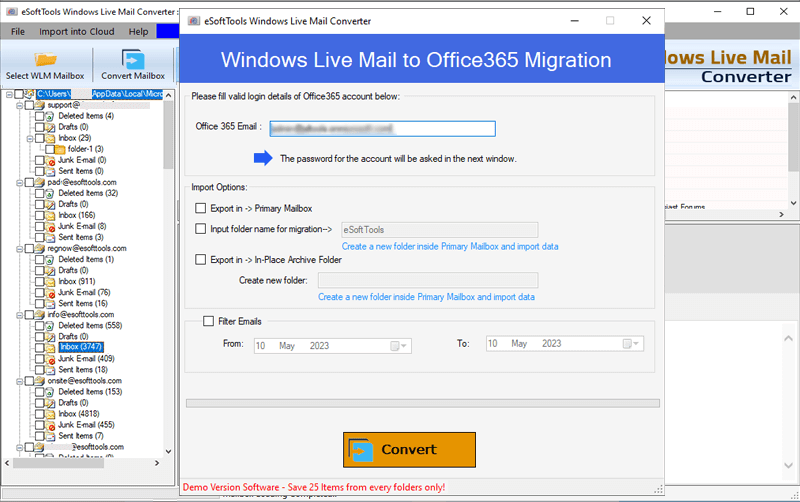
Task: Click the Sent Items (3) folder icon
Action: [x=50, y=237]
